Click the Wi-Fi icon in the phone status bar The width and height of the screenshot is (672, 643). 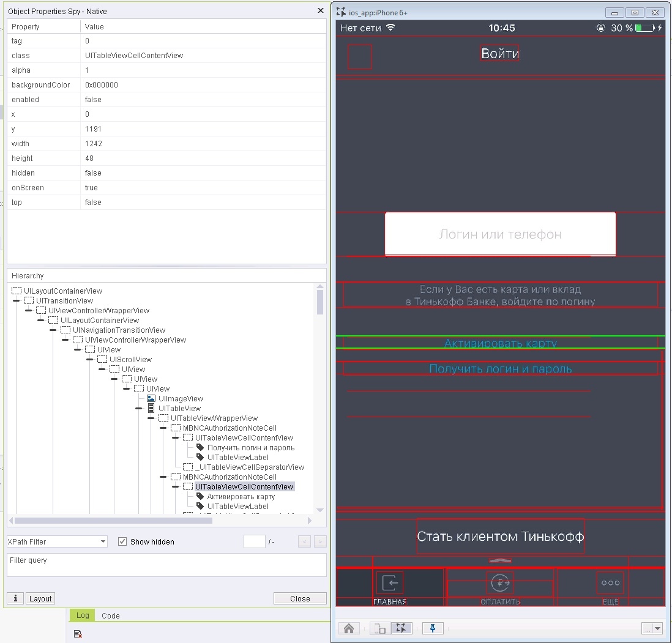point(390,28)
